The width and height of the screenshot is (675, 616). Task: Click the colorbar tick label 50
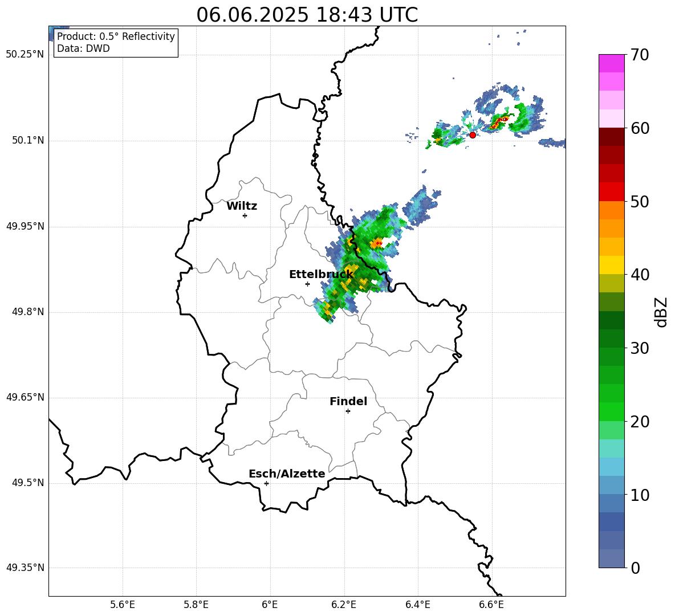(640, 202)
